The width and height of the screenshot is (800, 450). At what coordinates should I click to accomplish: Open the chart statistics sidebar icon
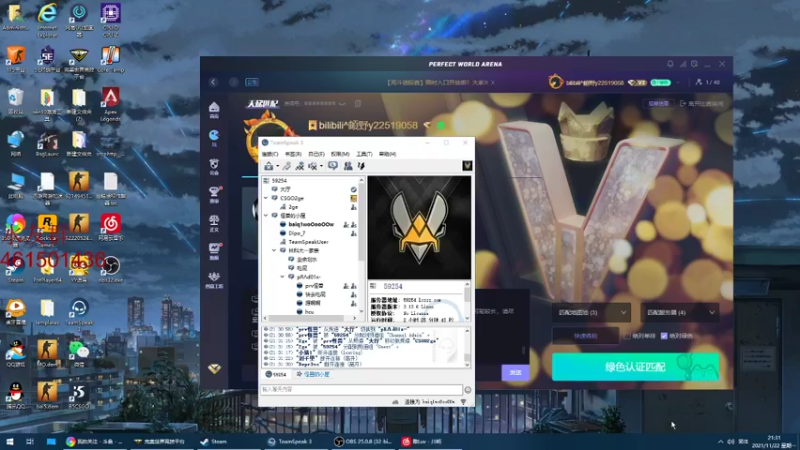pyautogui.click(x=214, y=249)
